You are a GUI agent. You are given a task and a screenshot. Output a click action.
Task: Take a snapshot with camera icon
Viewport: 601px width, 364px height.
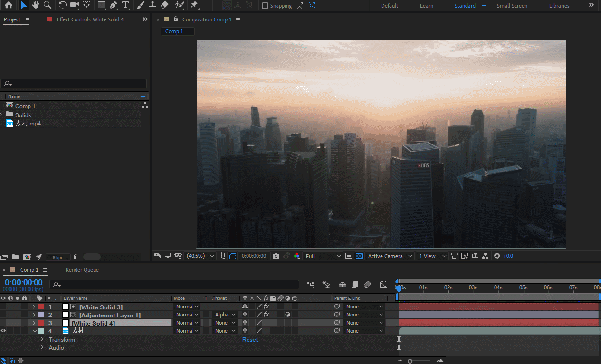point(276,256)
